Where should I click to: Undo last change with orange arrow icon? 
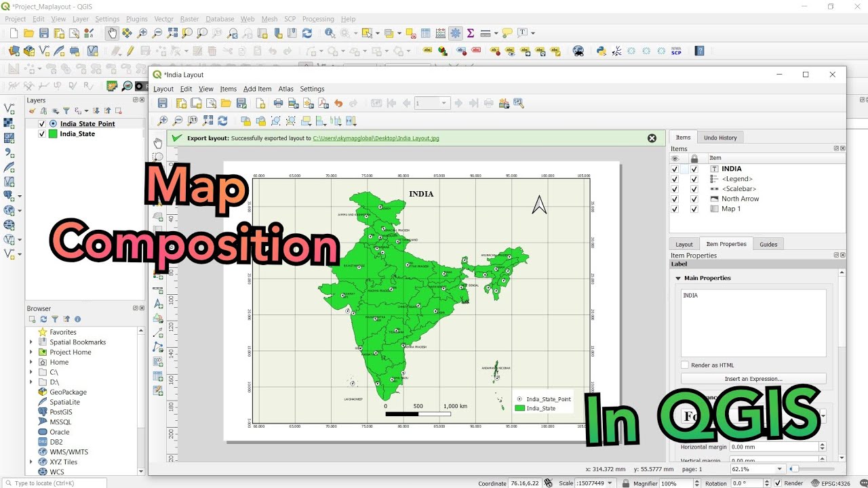pyautogui.click(x=340, y=103)
